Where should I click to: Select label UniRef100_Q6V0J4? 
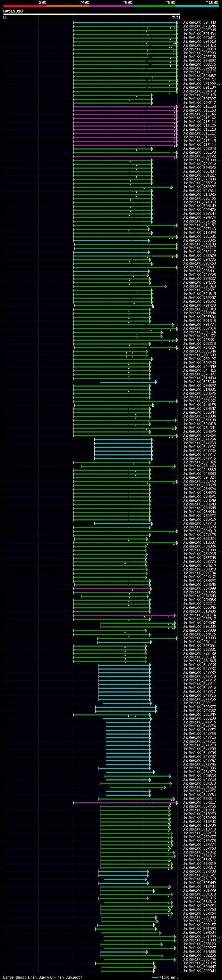click(x=199, y=328)
